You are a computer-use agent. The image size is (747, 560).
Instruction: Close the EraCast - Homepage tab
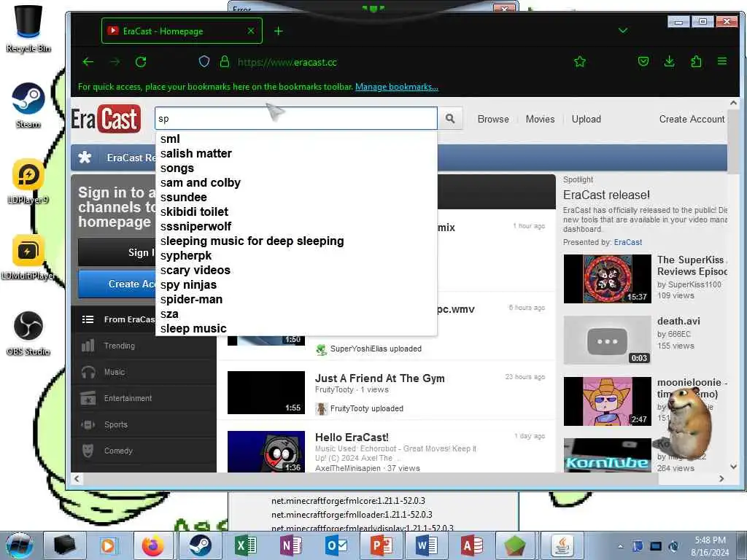click(251, 31)
